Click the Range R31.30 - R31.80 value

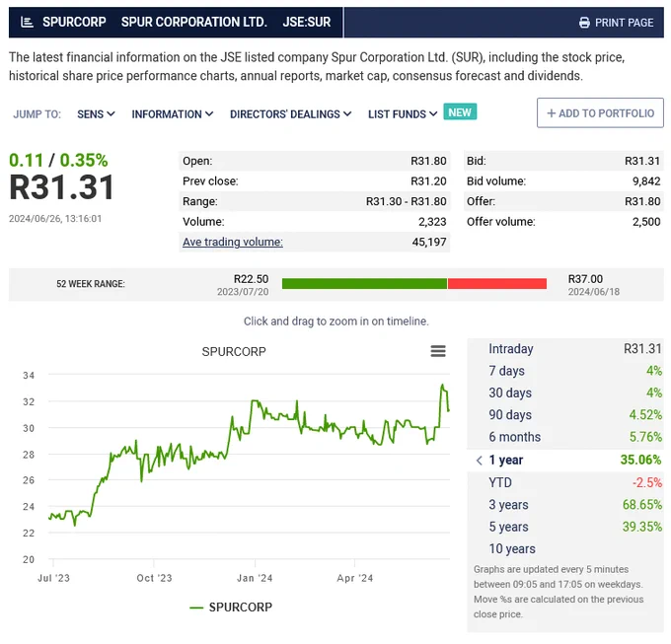(x=407, y=201)
